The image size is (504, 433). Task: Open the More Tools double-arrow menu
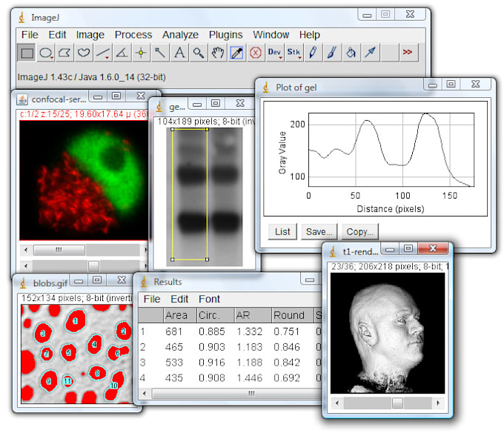click(x=408, y=53)
